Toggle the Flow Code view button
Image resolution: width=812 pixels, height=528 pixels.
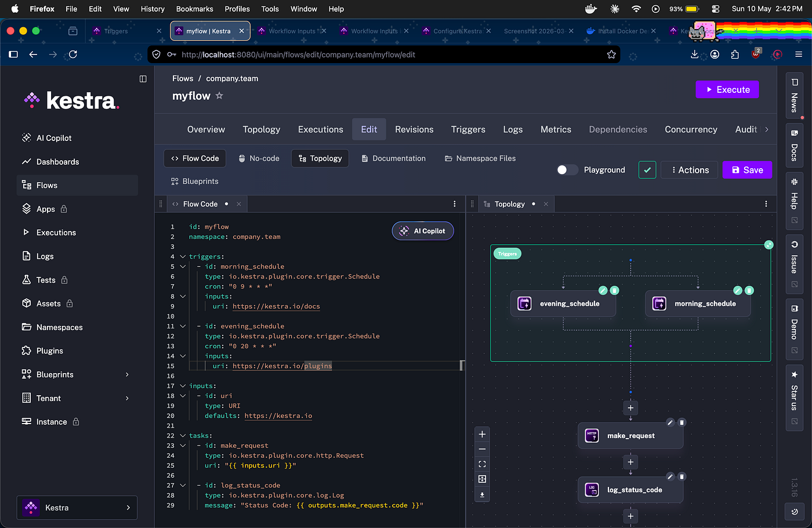click(195, 158)
